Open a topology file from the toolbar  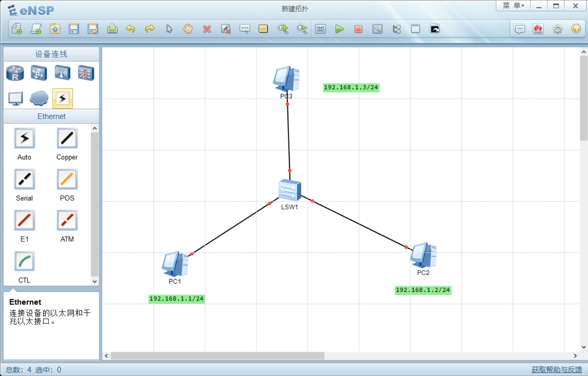coord(55,29)
